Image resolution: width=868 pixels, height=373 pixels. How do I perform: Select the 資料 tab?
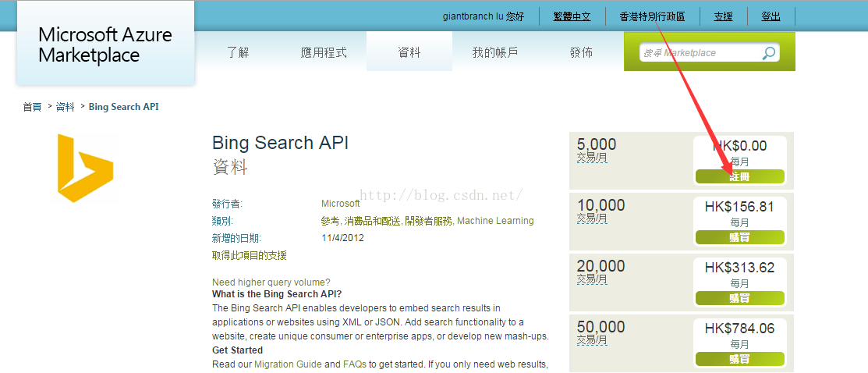pyautogui.click(x=409, y=52)
